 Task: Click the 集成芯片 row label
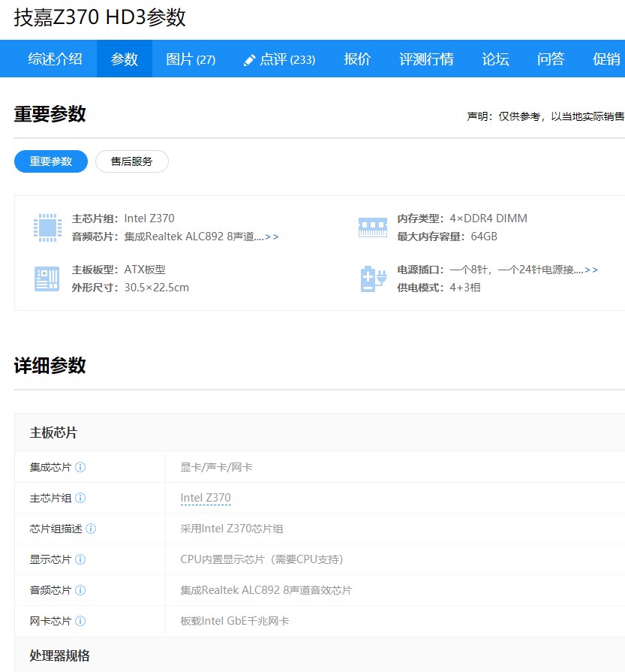(50, 467)
